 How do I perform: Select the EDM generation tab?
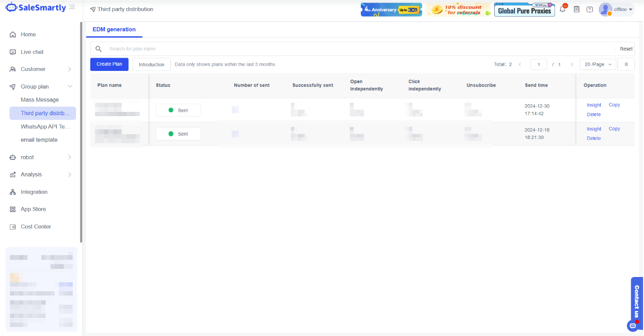pyautogui.click(x=114, y=30)
